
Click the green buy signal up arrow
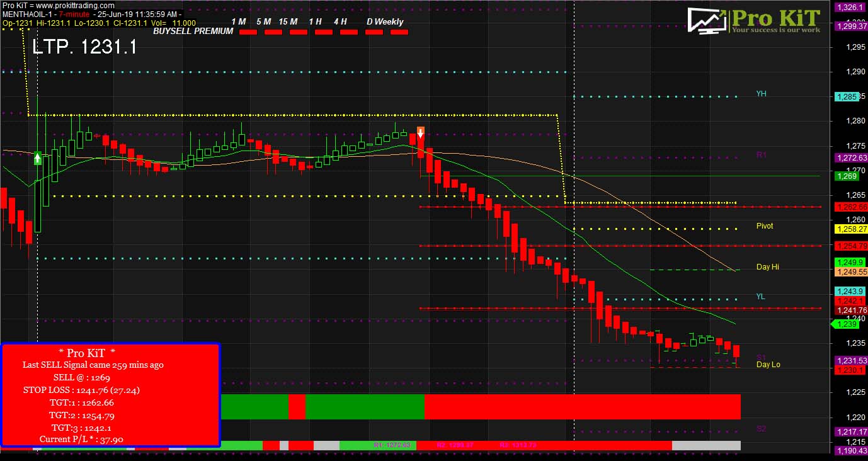pos(38,158)
